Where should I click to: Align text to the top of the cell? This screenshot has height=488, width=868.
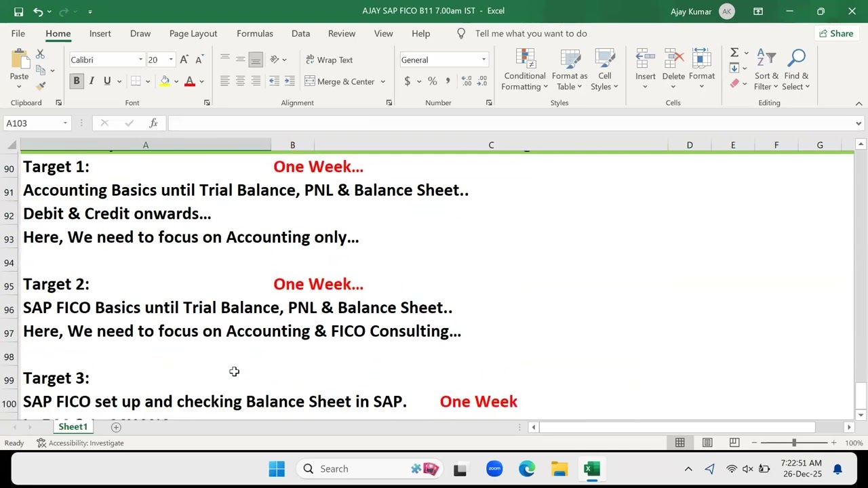point(225,60)
